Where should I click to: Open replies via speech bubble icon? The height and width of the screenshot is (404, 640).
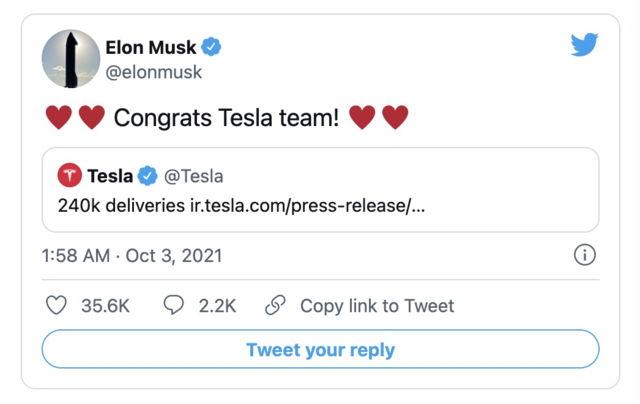click(173, 306)
